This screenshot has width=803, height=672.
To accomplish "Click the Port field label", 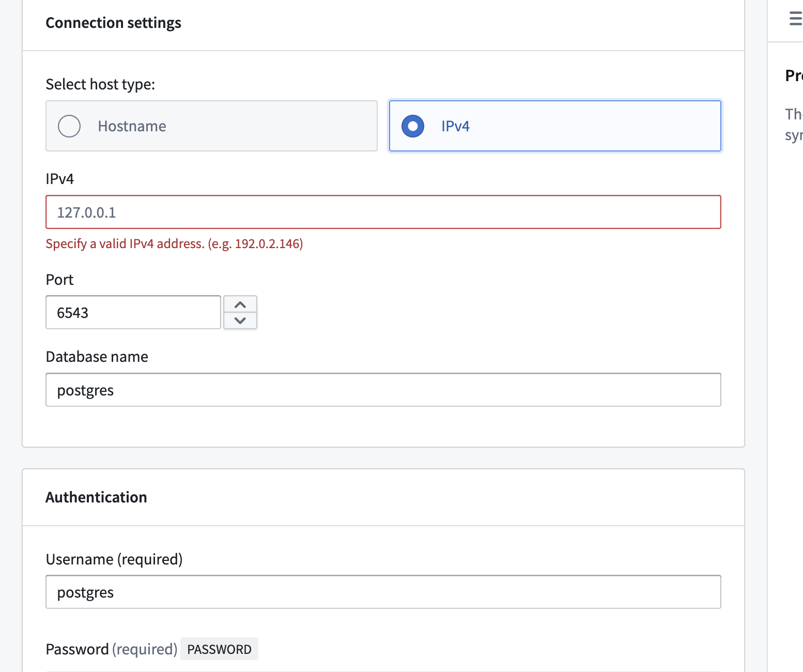I will click(x=60, y=280).
